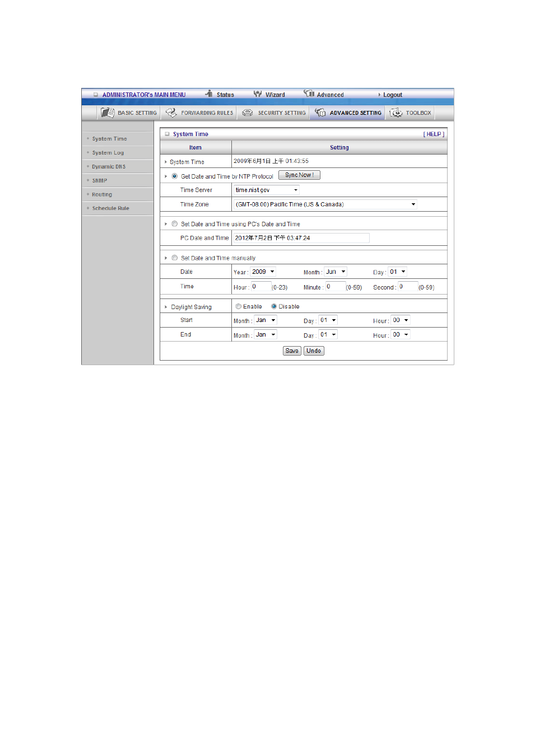Open the Time Server dropdown

click(x=267, y=190)
